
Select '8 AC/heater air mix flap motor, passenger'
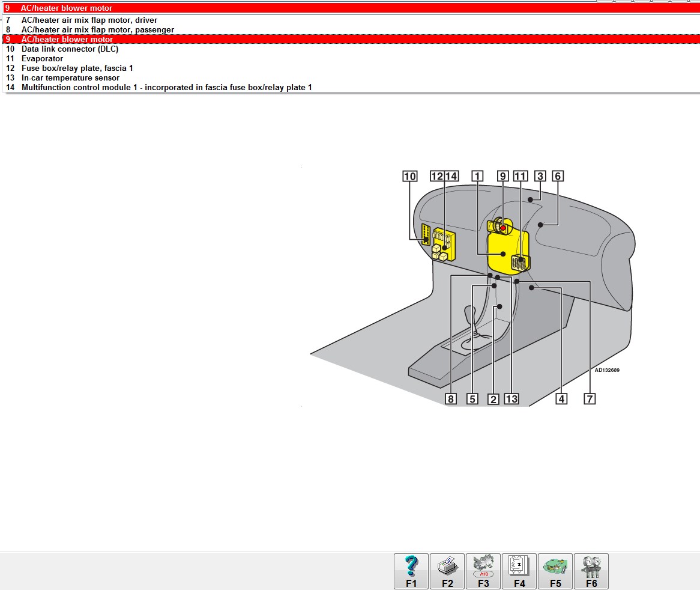351,30
